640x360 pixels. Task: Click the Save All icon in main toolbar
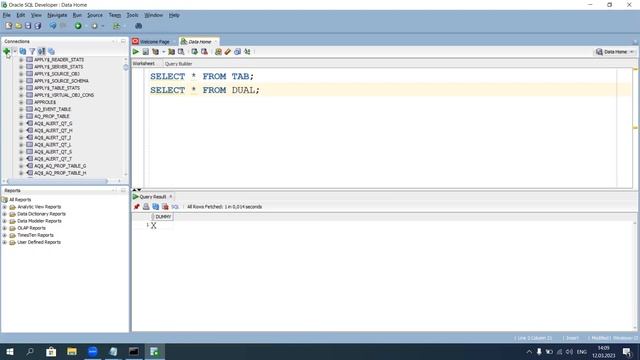click(38, 26)
